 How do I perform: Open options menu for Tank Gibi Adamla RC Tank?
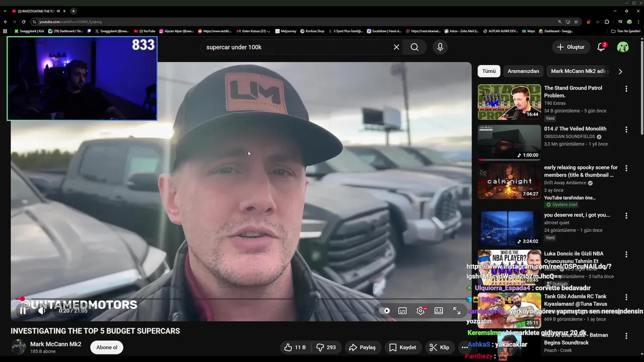pyautogui.click(x=626, y=297)
